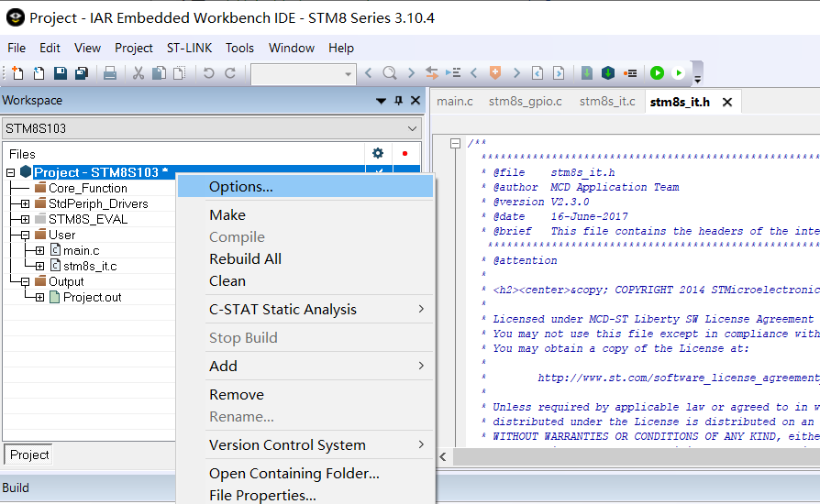Expand the main.c tree node
The width and height of the screenshot is (820, 504).
point(39,251)
